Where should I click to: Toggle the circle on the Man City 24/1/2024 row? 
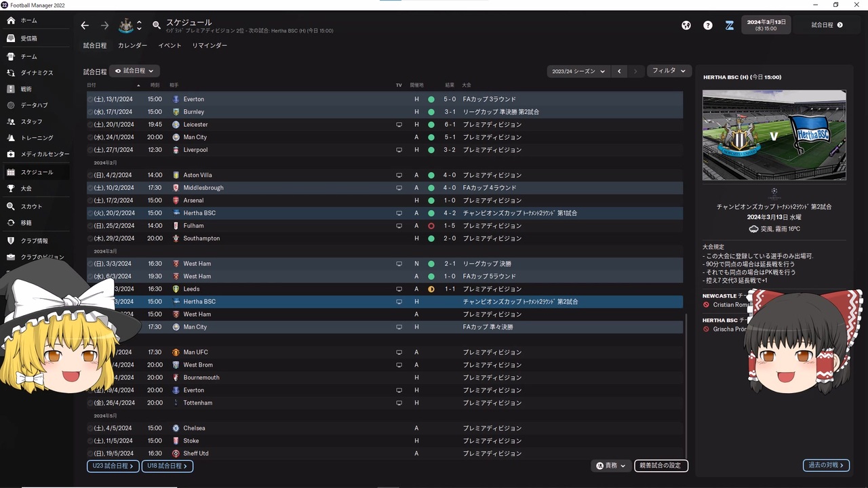coord(91,137)
